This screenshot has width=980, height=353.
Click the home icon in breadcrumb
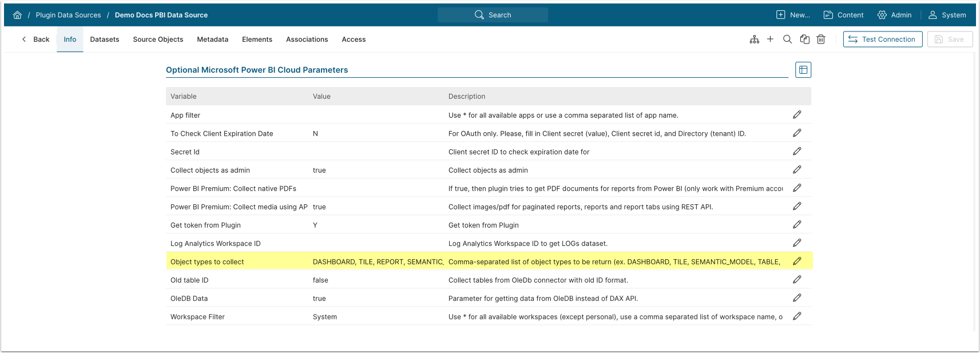coord(17,15)
